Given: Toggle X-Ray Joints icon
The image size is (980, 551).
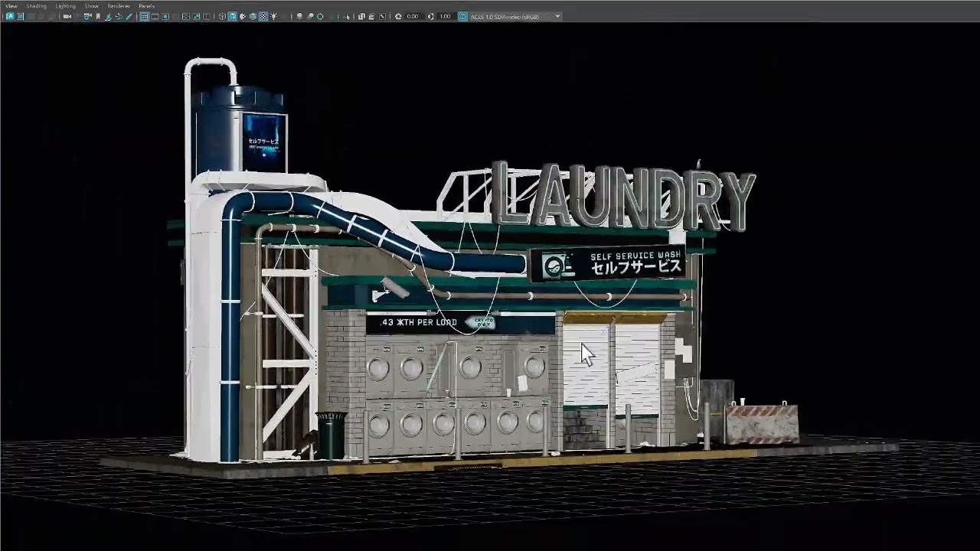Looking at the screenshot, I should [382, 16].
